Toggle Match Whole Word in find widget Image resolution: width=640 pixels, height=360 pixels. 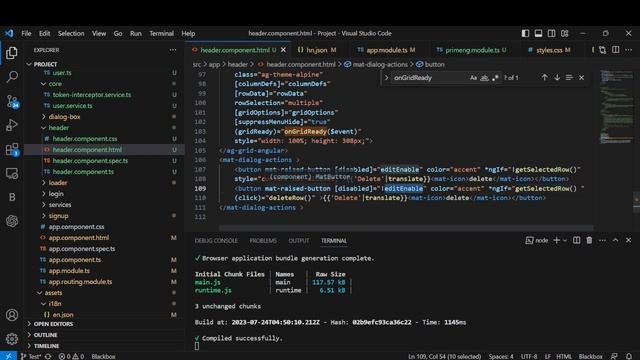(x=484, y=78)
